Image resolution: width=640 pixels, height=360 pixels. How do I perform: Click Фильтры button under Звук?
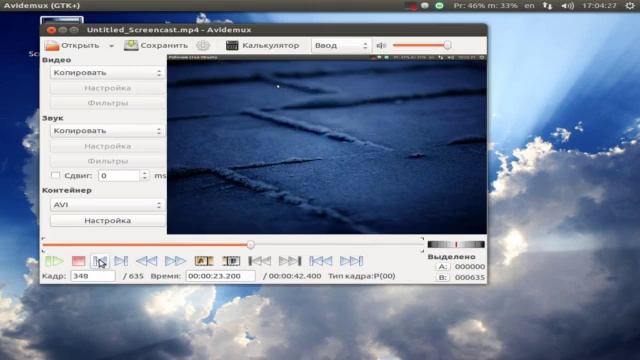107,161
